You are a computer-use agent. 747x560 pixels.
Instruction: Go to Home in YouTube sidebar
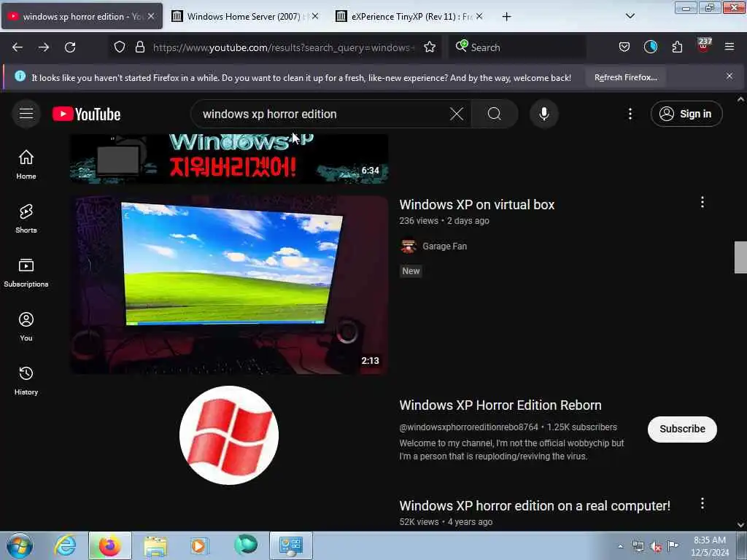26,165
